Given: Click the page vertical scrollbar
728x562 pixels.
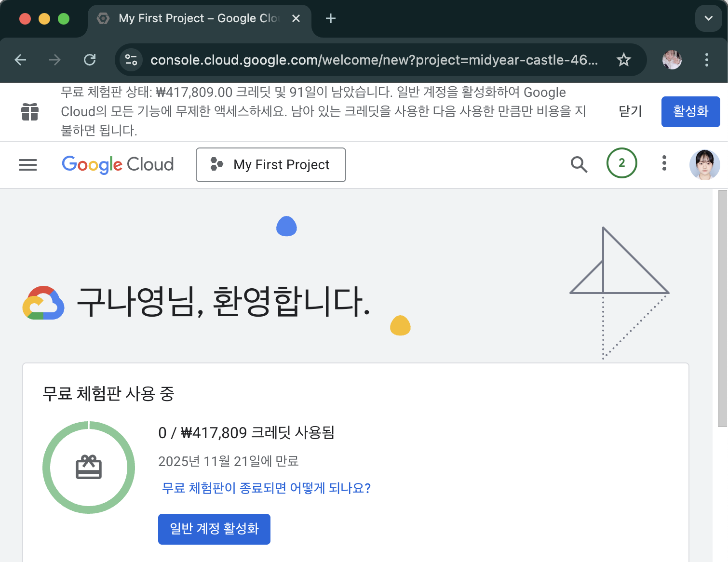Looking at the screenshot, I should (723, 308).
